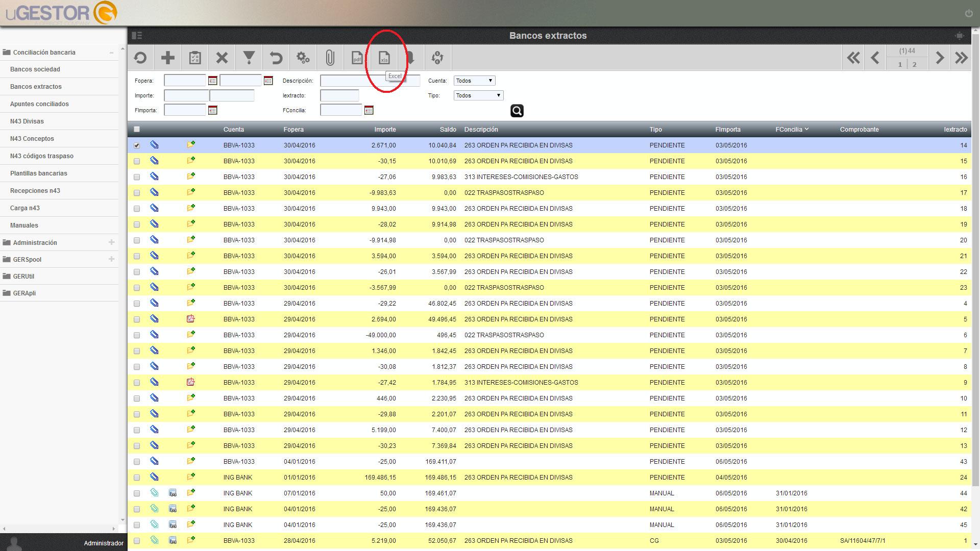Export list to PDF icon
The height and width of the screenshot is (551, 980).
(357, 58)
